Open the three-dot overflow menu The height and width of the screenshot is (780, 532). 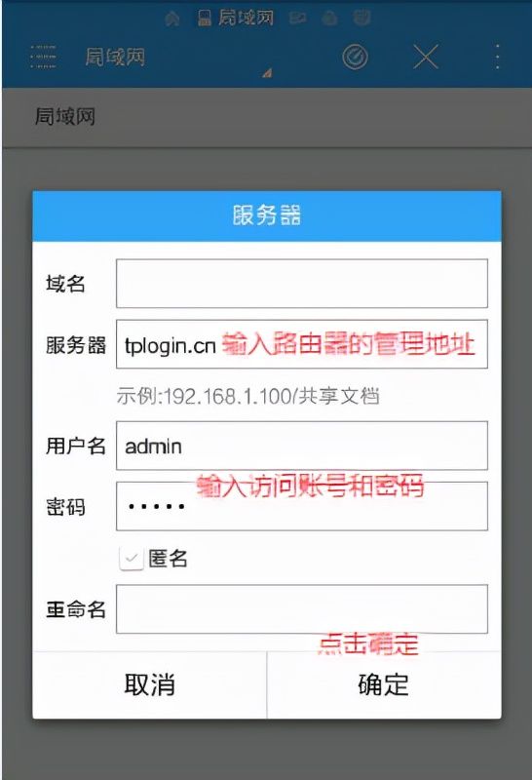pyautogui.click(x=497, y=57)
